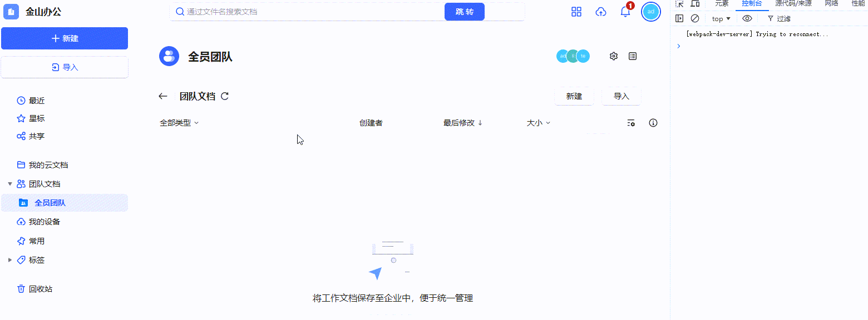
Task: Clear the console with the ban icon
Action: click(695, 18)
